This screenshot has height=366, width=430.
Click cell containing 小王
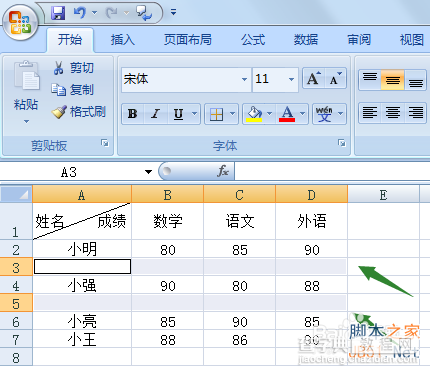coord(82,339)
